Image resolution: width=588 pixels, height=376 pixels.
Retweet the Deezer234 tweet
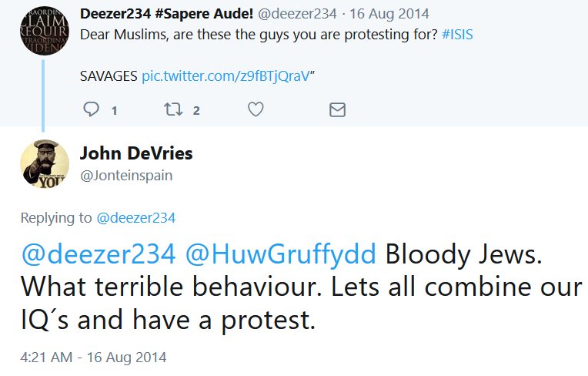(172, 110)
